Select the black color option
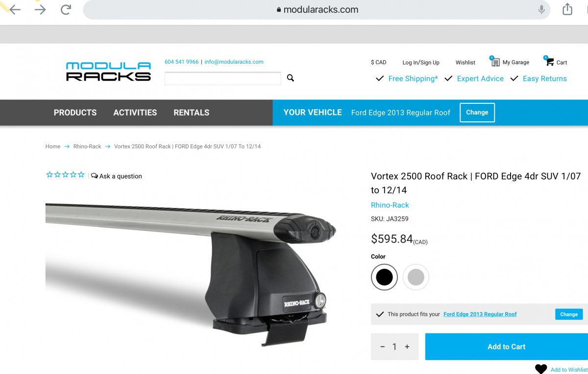Viewport: 588px width, 374px height. [x=384, y=277]
